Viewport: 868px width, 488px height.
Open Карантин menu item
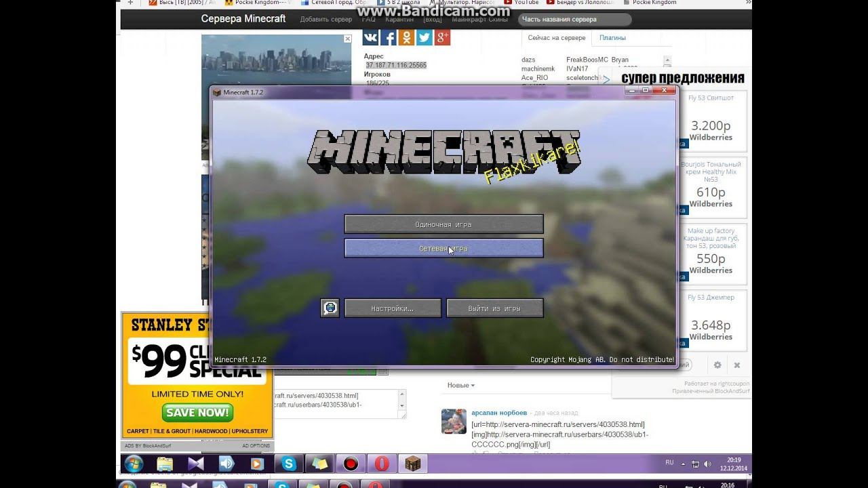(x=399, y=19)
